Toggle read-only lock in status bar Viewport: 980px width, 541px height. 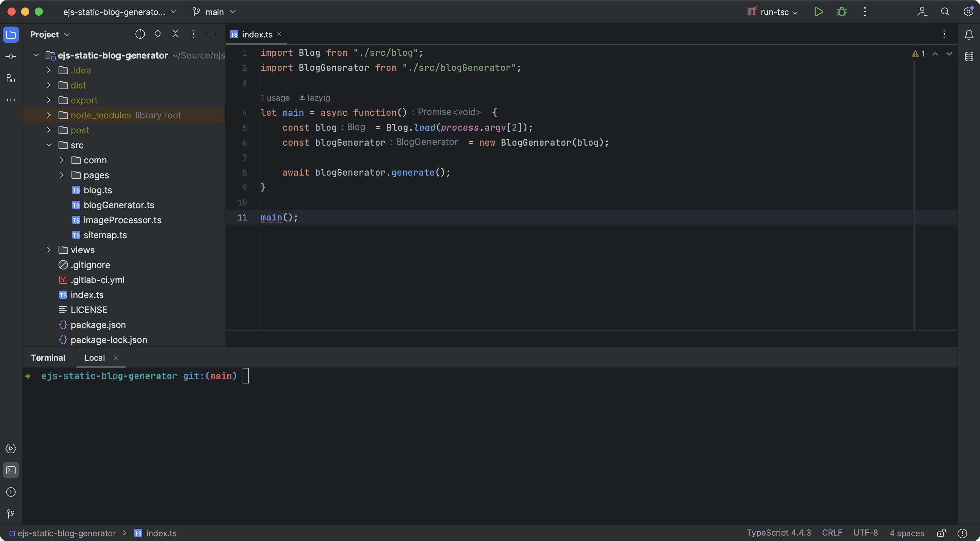click(942, 533)
